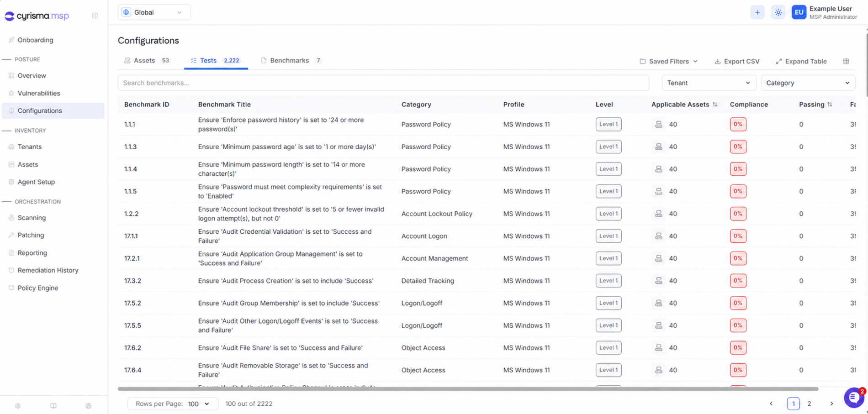Click the support lifebuoy icon in sidebar footer
Viewport: 868px width, 414px height.
(x=89, y=406)
